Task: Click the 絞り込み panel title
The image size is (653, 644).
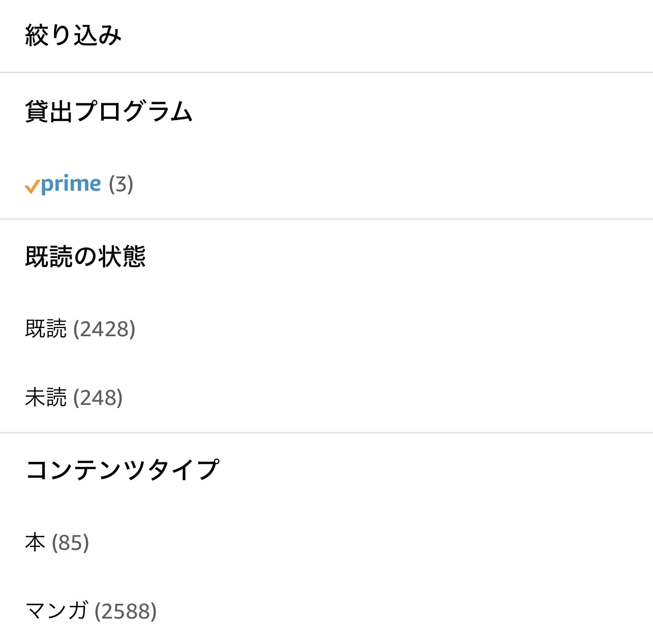Action: click(x=73, y=36)
